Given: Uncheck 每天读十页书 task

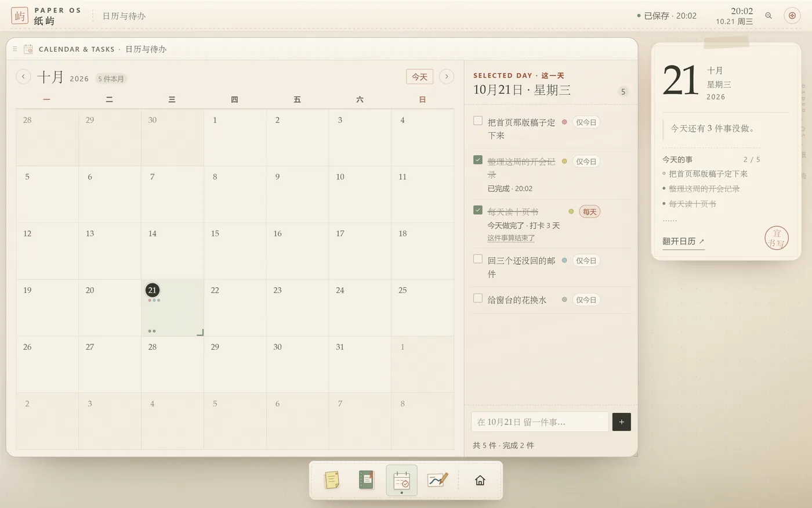Looking at the screenshot, I should pos(478,210).
